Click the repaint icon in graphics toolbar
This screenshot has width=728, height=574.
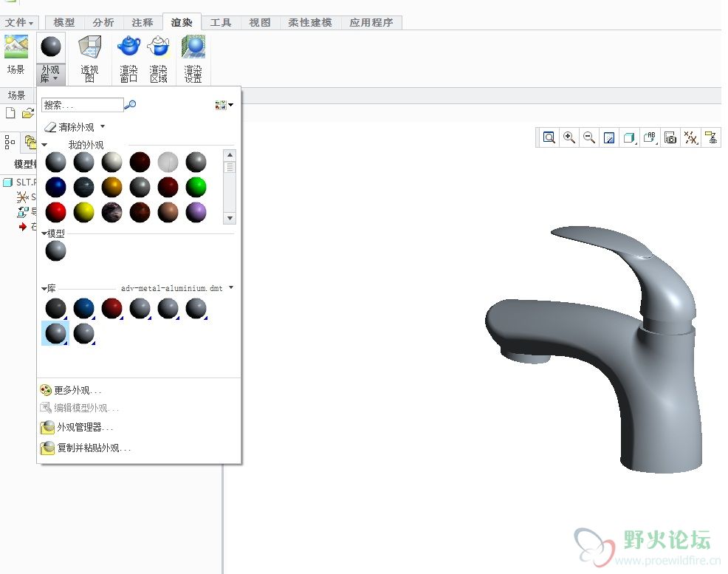pos(608,137)
